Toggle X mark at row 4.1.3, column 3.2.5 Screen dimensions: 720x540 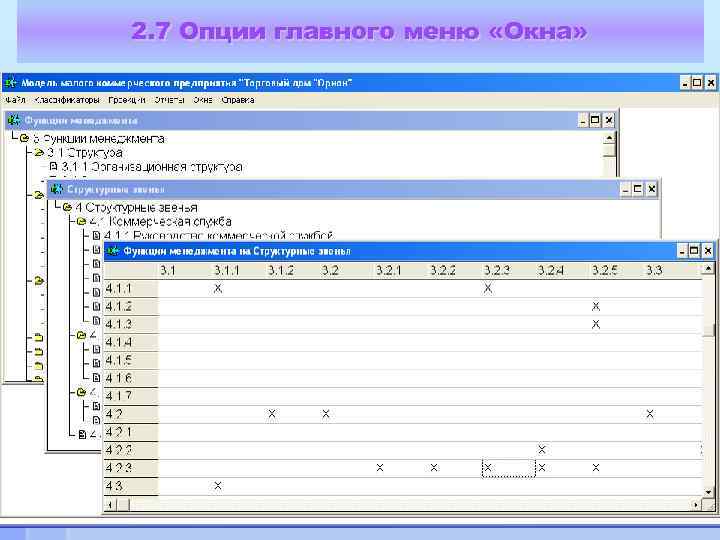(596, 324)
